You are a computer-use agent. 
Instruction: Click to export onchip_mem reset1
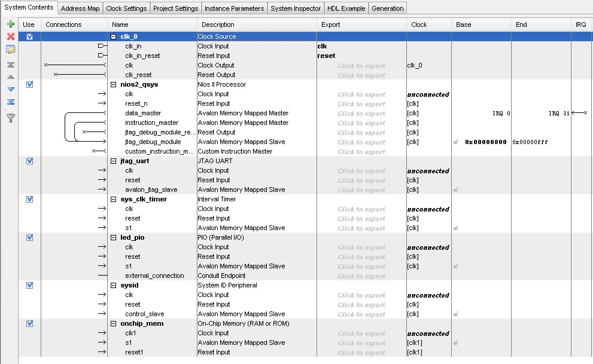[x=361, y=352]
